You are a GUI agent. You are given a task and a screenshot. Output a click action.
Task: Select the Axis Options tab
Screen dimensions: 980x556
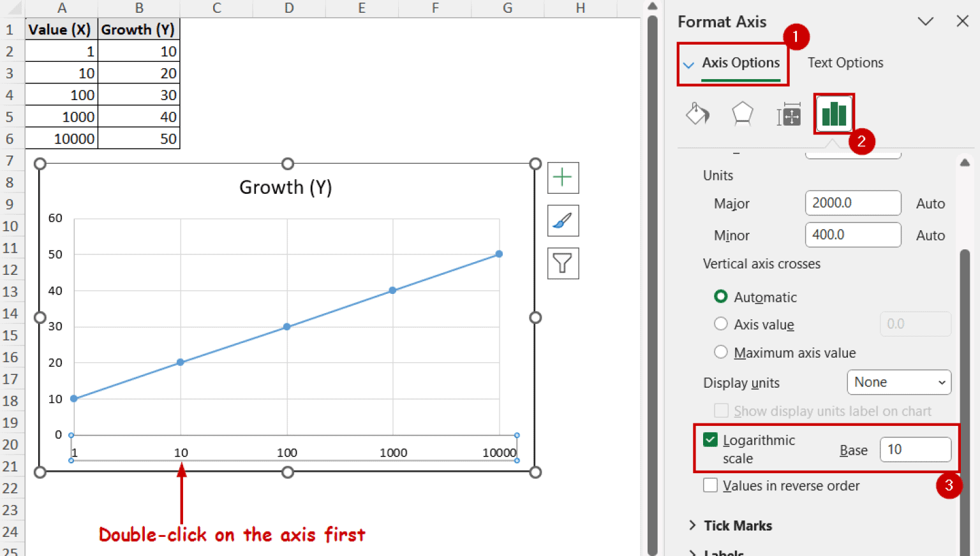pyautogui.click(x=740, y=62)
